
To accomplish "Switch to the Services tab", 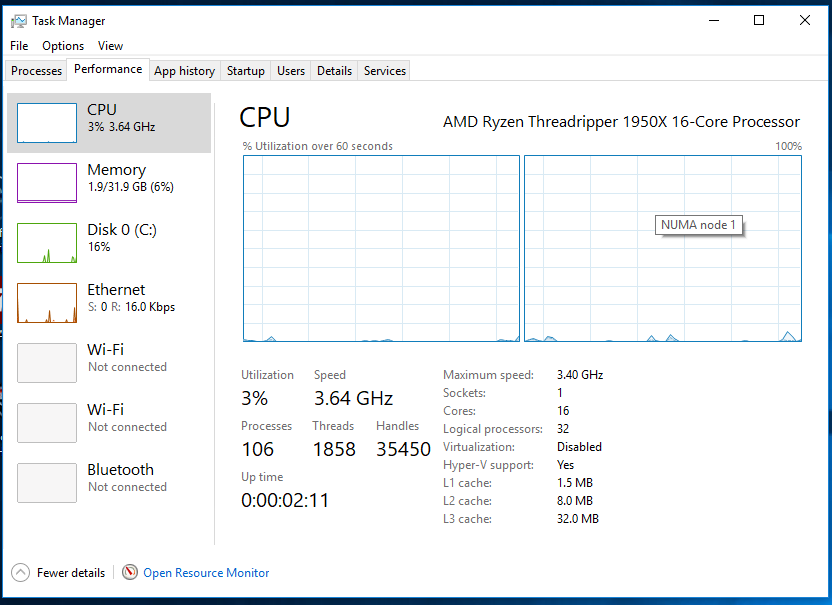I will pos(385,71).
